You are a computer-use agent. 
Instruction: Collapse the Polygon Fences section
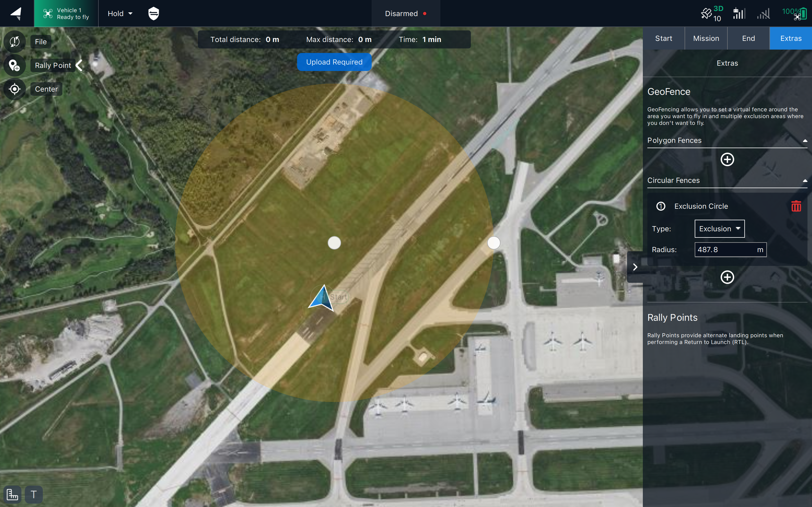point(805,141)
